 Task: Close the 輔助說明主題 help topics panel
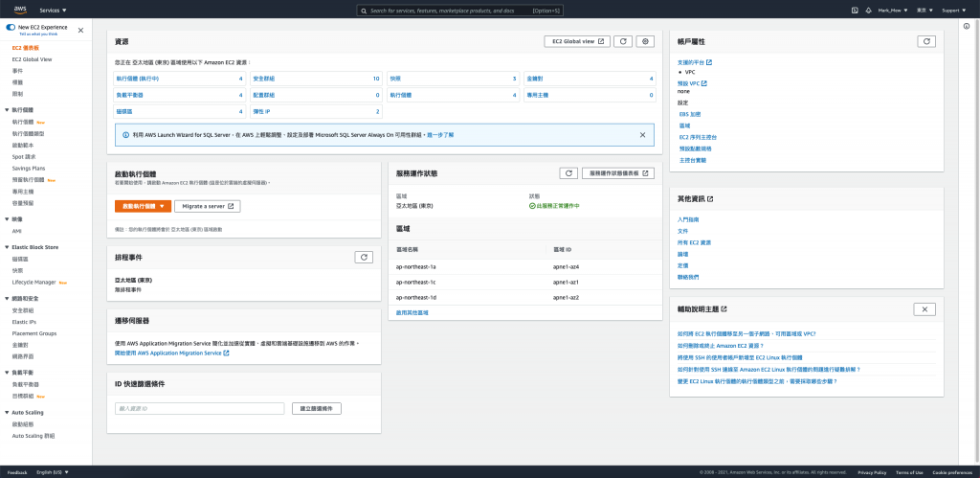(924, 309)
